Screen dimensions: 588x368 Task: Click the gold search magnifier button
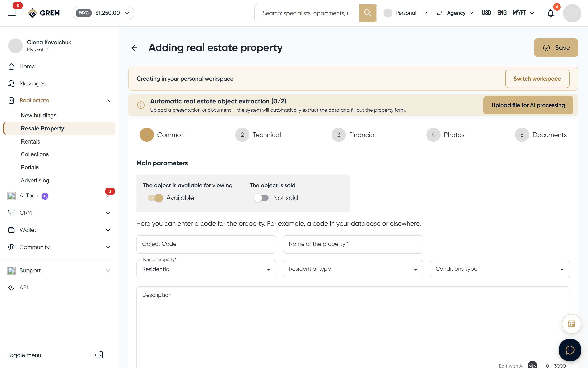pos(368,13)
